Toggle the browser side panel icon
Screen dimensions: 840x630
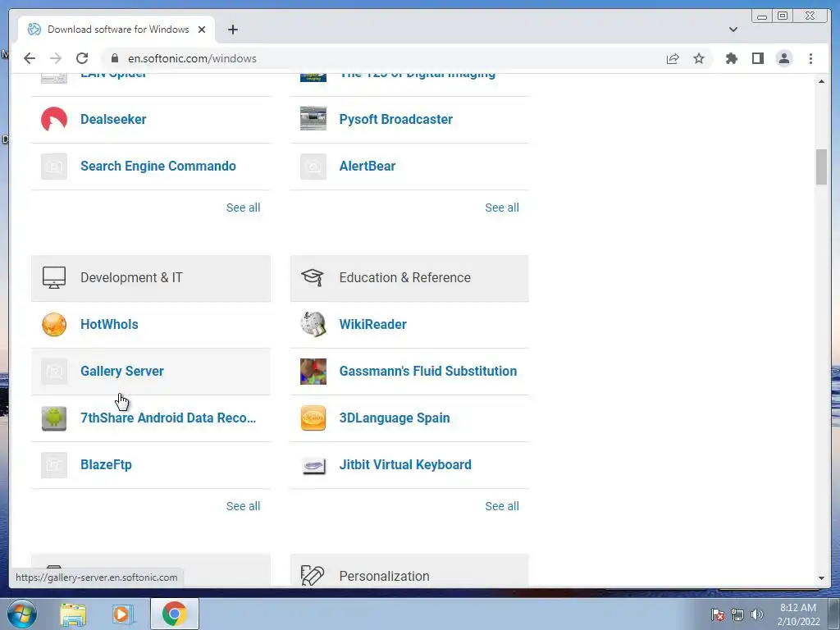pyautogui.click(x=757, y=58)
